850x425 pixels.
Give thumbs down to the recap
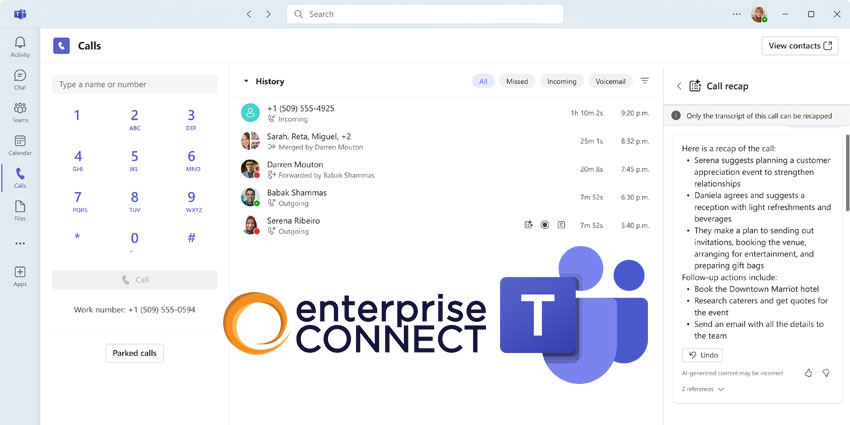point(826,373)
